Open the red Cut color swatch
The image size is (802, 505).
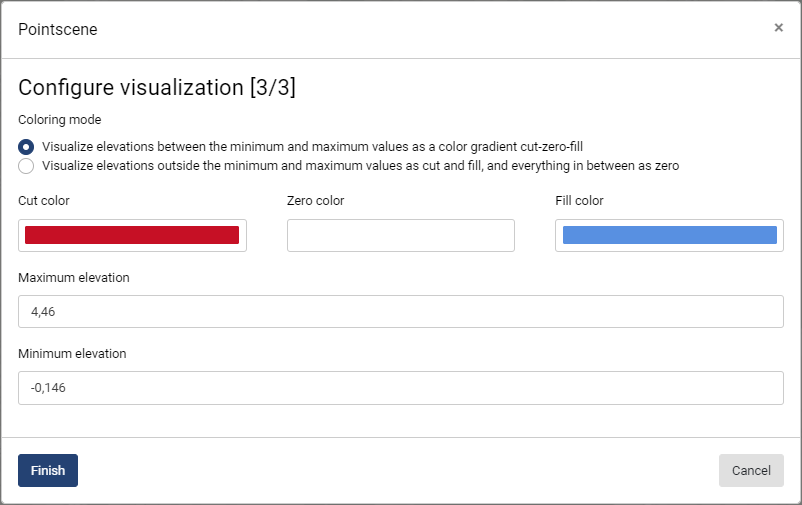pyautogui.click(x=132, y=235)
